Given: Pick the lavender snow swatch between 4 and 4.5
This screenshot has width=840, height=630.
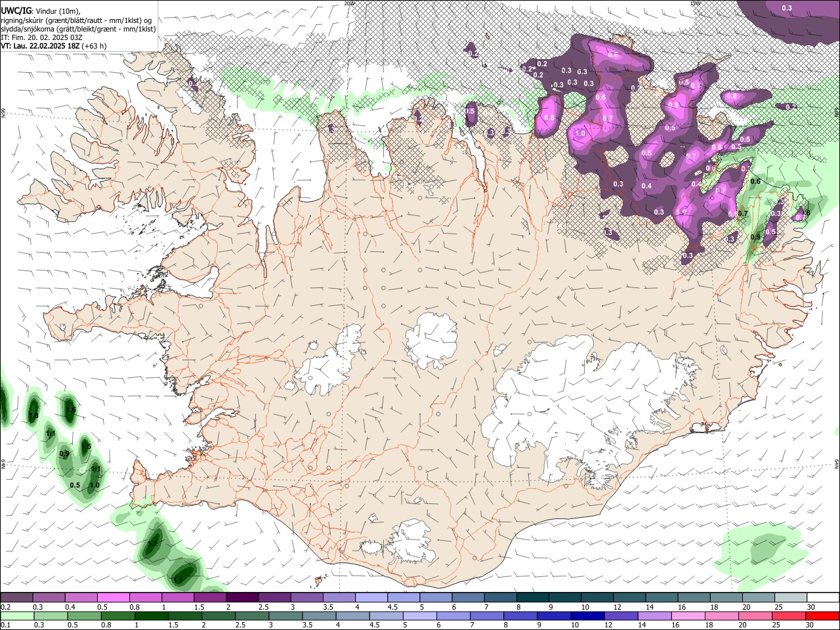Looking at the screenshot, I should (x=371, y=598).
